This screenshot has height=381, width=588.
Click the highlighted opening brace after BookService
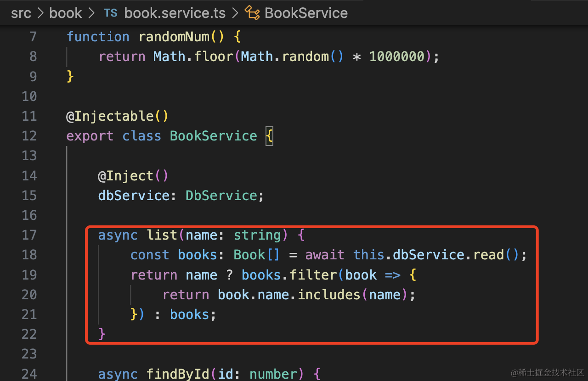coord(269,136)
